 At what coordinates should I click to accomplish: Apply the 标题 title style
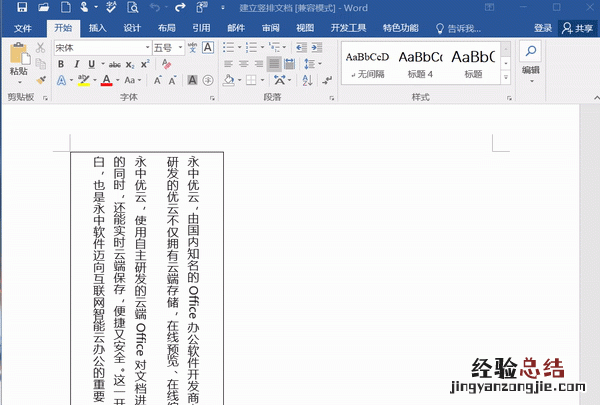(x=473, y=63)
